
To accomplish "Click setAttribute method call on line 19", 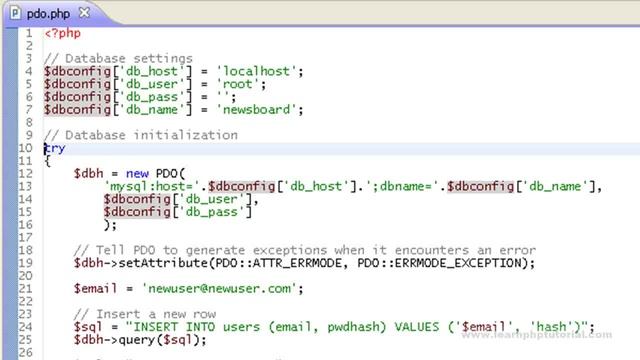I will (x=163, y=263).
